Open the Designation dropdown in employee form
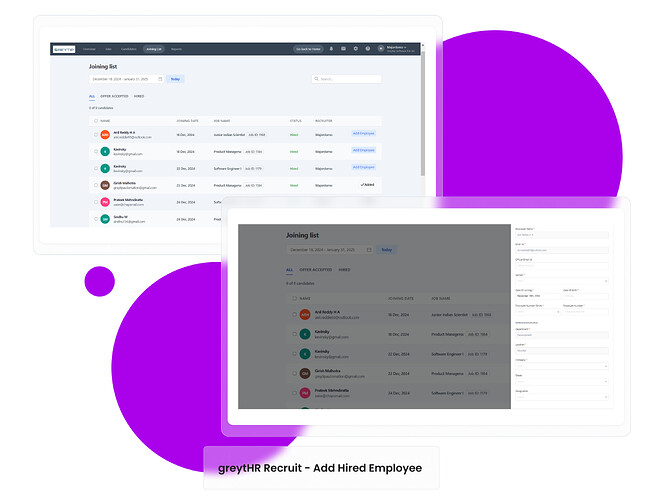 tap(562, 397)
